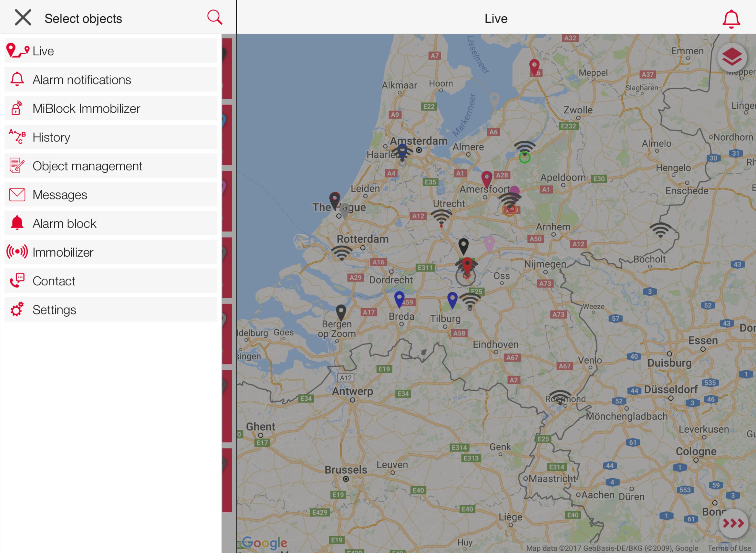The image size is (756, 553).
Task: Click the History A-B-C route icon
Action: [x=17, y=137]
